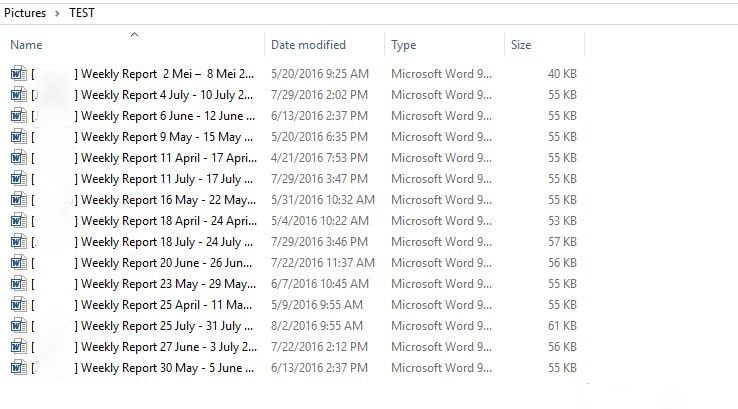The height and width of the screenshot is (409, 738).
Task: Go to Pictures in breadcrumb path
Action: click(x=25, y=13)
